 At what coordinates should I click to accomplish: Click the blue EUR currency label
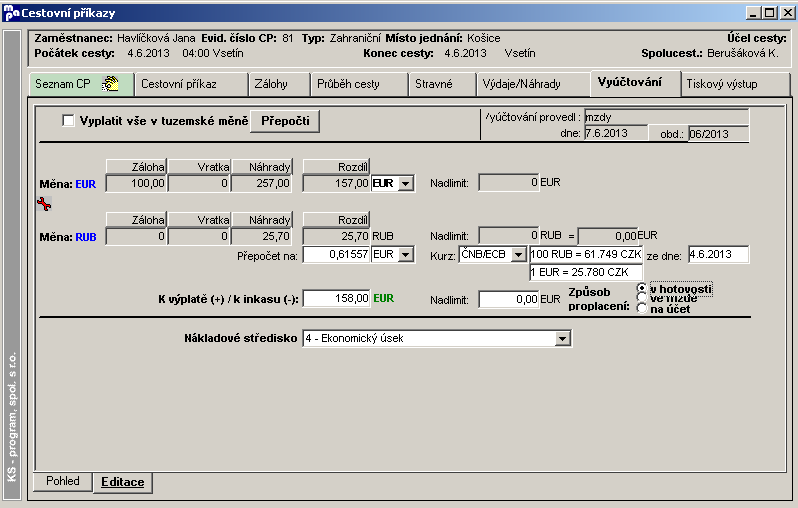coord(86,184)
